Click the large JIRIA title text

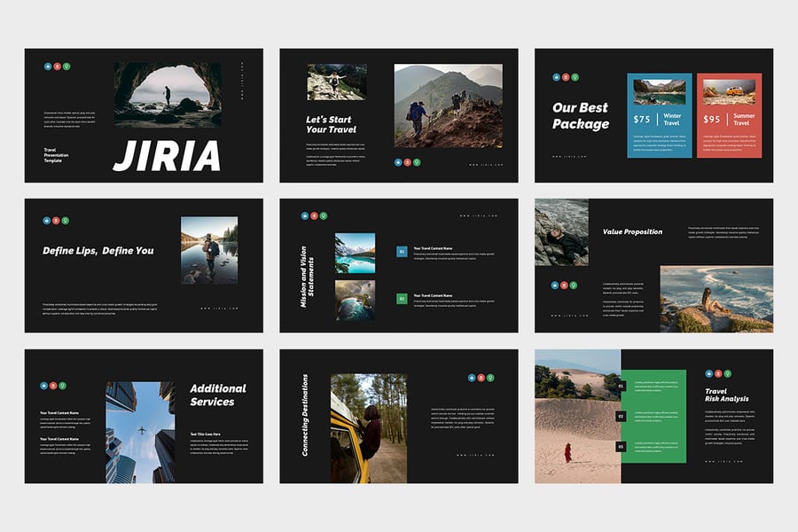coord(167,155)
